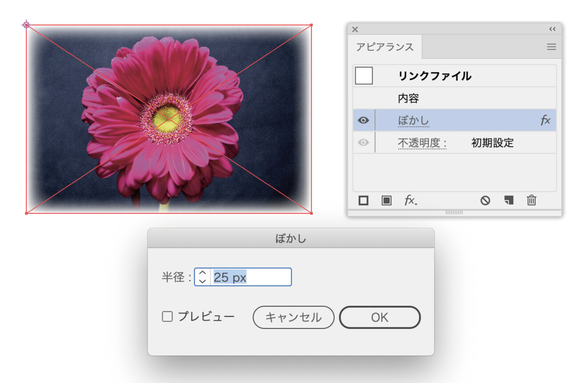Screen dimensions: 588x383
Task: Toggle visibility of the 不透明度 row
Action: 363,143
